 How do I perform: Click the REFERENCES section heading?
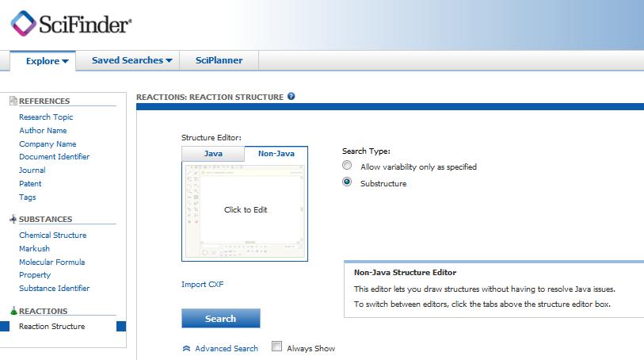click(44, 101)
